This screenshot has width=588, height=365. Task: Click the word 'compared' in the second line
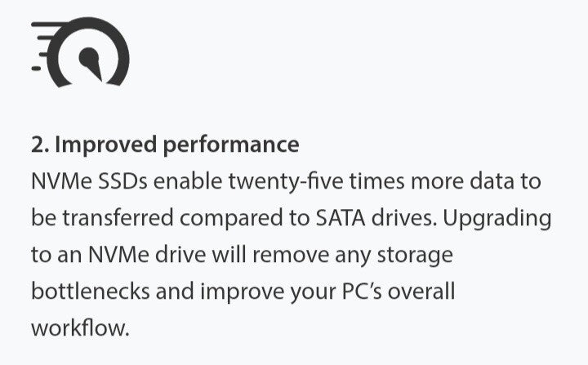coord(231,219)
